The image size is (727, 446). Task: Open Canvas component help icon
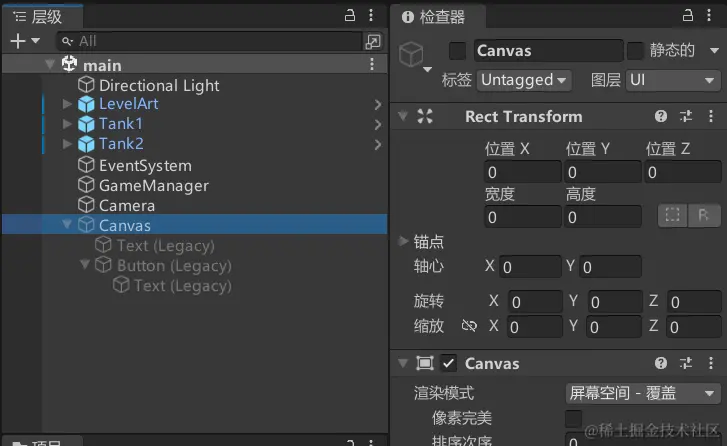(661, 363)
